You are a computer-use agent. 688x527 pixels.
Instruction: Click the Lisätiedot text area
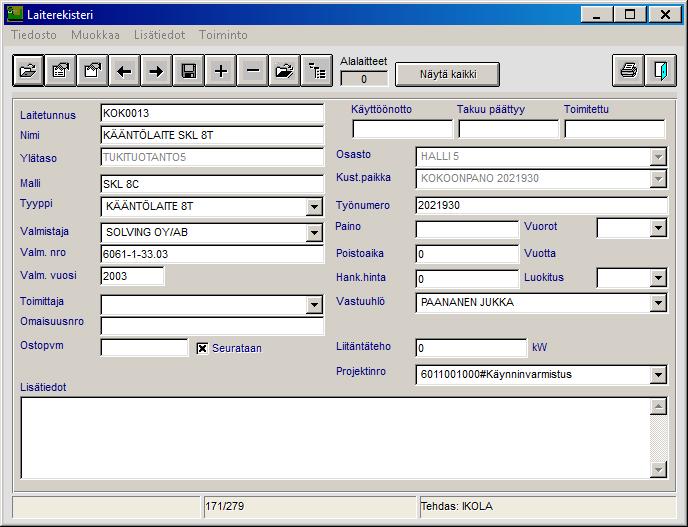[335, 438]
